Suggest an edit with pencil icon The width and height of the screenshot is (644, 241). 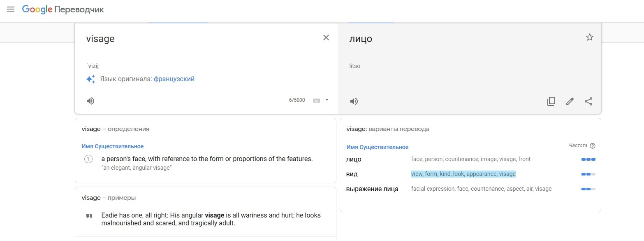coord(570,101)
